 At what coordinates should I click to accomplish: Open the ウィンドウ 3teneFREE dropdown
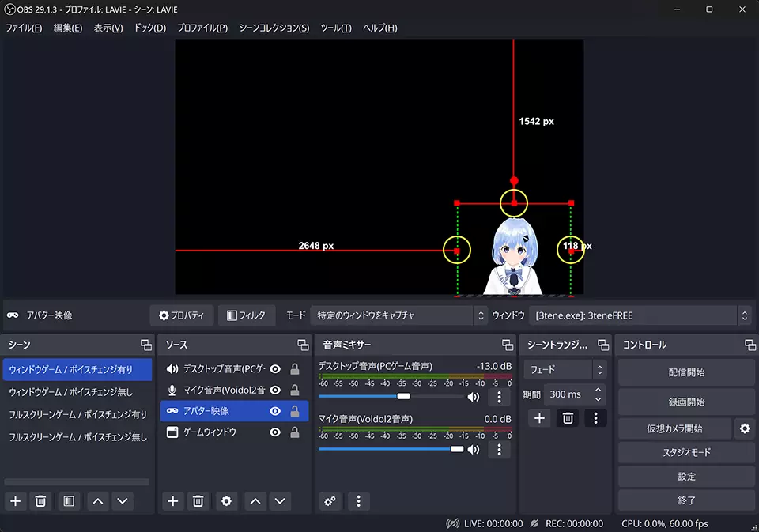click(640, 315)
